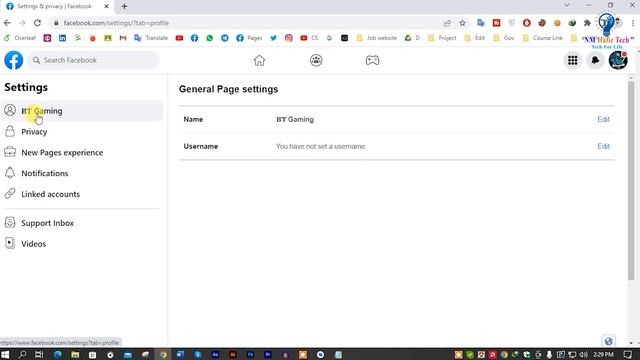The width and height of the screenshot is (640, 360).
Task: Open the Extensions puzzle icon
Action: [587, 23]
